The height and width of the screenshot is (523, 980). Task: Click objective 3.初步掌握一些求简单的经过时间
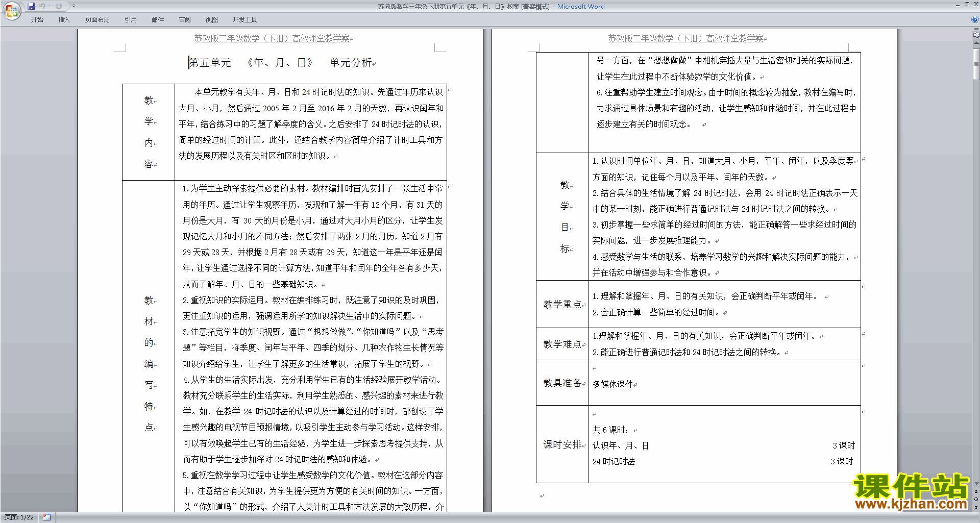724,232
